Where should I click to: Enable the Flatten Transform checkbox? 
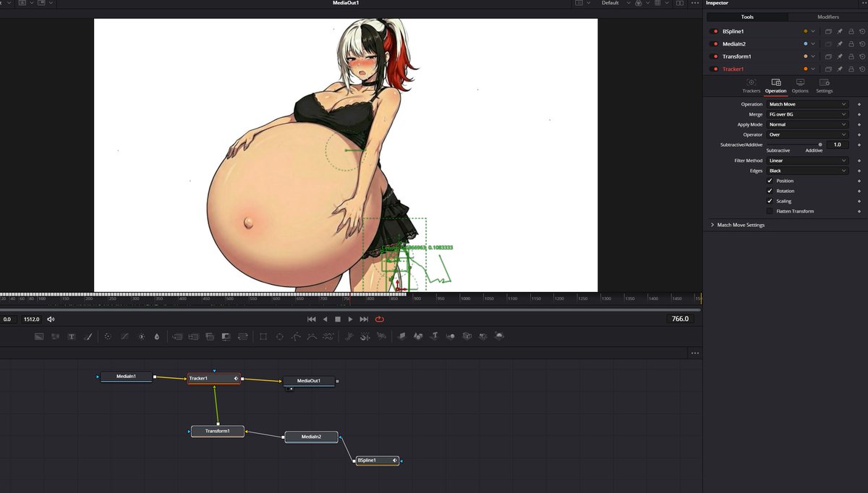click(x=770, y=211)
